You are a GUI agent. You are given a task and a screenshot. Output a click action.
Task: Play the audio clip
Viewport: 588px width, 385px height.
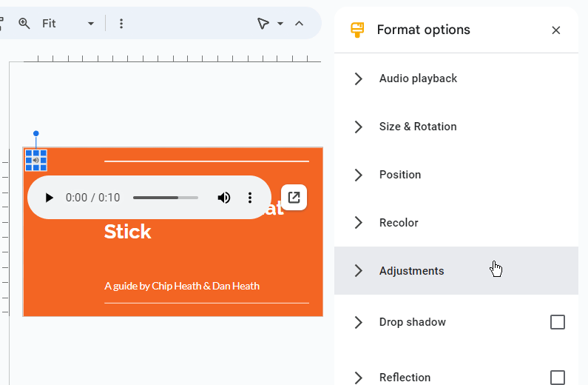tap(50, 198)
